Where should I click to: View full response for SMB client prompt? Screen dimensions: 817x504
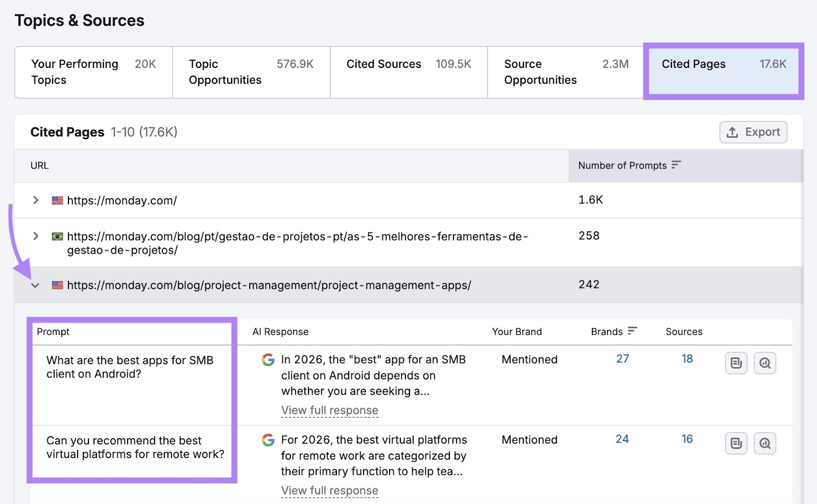point(329,411)
